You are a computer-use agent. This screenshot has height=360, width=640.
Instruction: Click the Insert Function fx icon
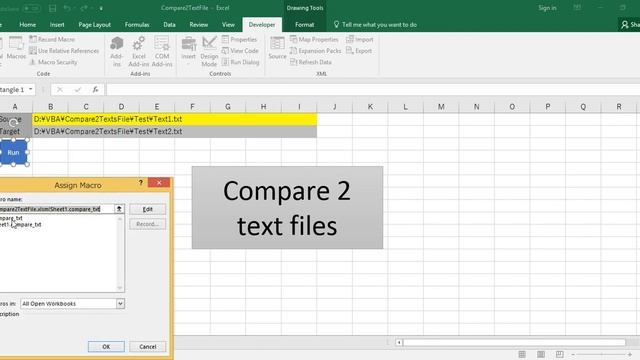(x=95, y=89)
